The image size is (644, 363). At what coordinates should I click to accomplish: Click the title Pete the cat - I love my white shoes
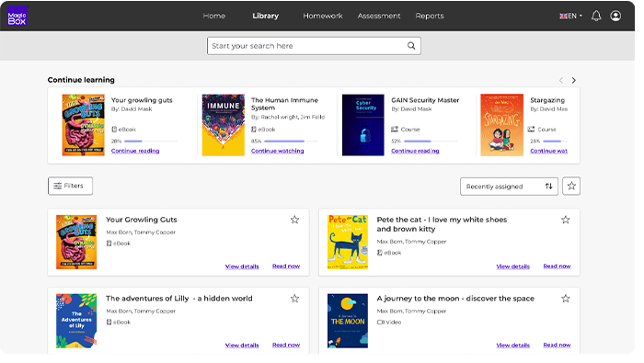click(x=442, y=224)
